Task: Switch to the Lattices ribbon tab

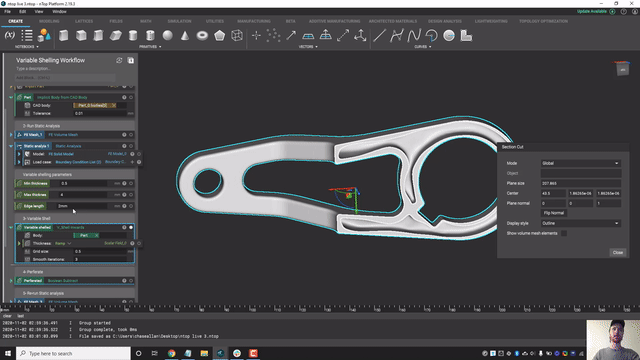Action: [84, 21]
